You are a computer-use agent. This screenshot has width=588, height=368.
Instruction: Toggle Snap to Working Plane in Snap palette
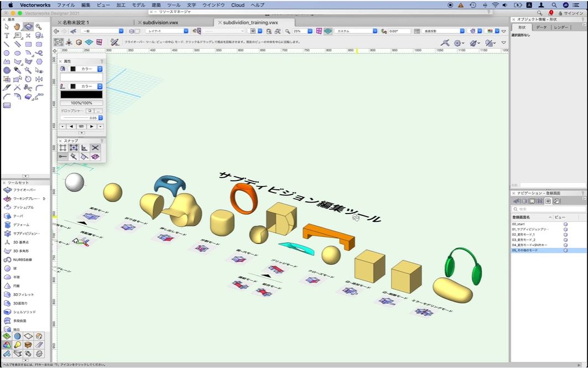point(95,157)
